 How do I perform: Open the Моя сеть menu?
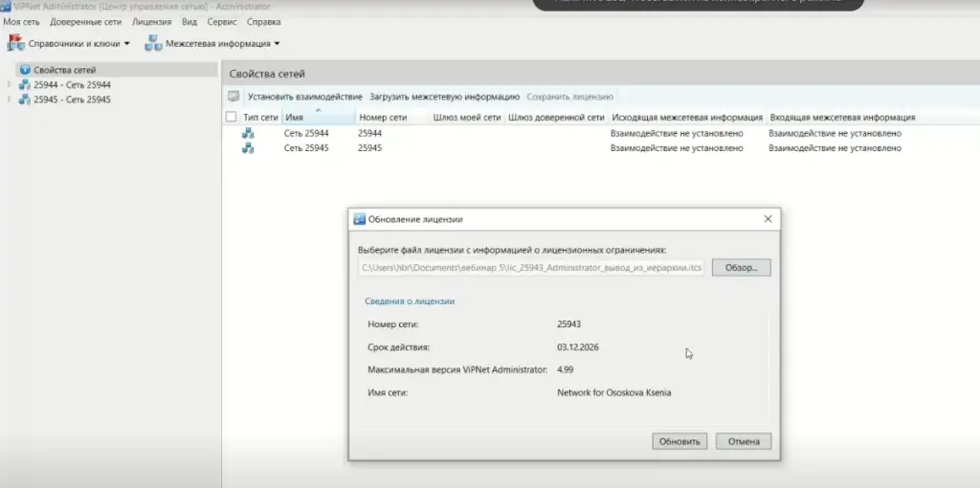pos(21,22)
